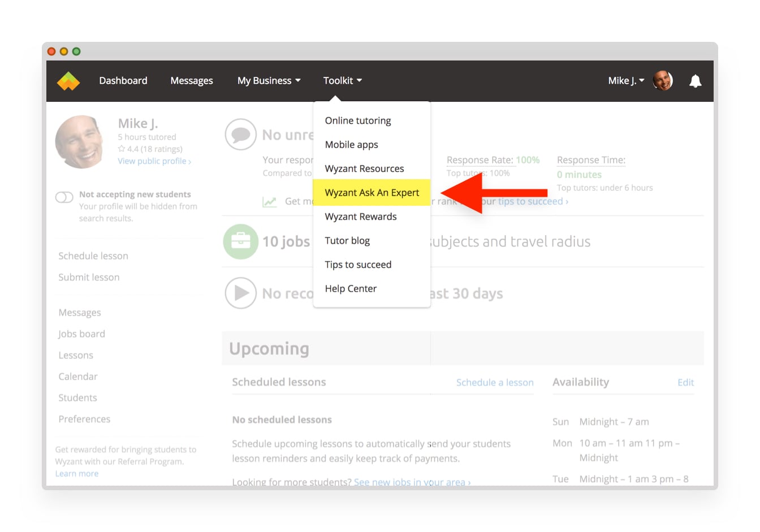Choose Online tutoring from Toolkit menu
This screenshot has height=532, width=760.
pos(357,120)
